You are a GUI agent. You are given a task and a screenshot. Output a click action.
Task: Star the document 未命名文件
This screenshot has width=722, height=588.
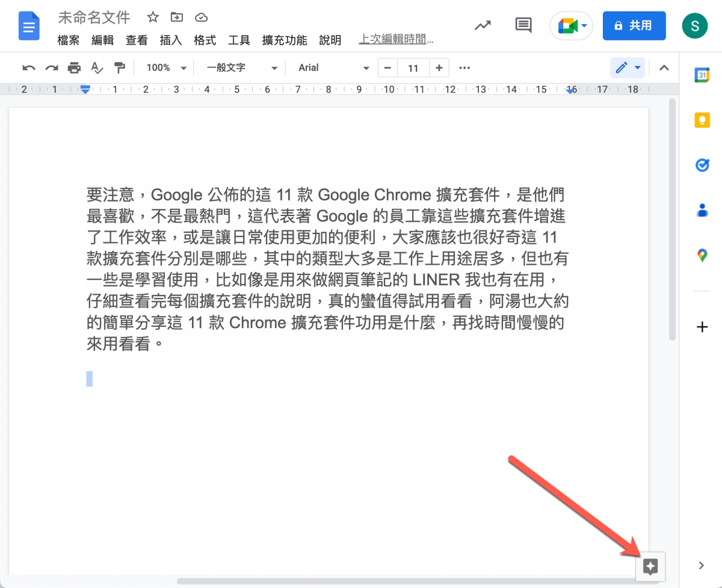[x=153, y=17]
